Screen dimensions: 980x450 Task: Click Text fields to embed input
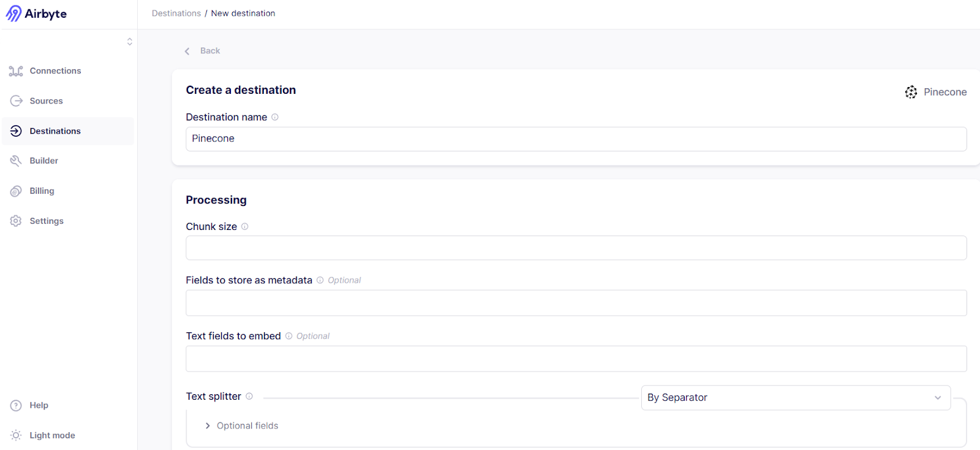(576, 359)
